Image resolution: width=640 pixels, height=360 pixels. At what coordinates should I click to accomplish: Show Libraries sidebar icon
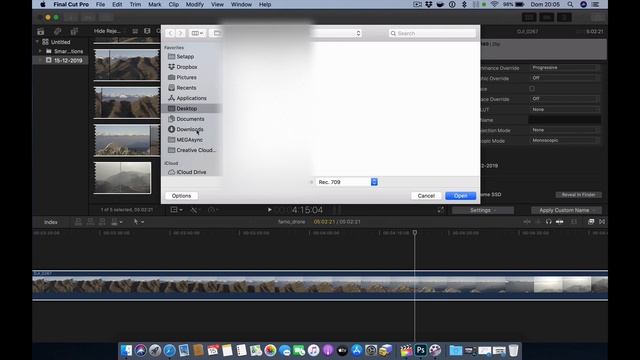coord(40,31)
